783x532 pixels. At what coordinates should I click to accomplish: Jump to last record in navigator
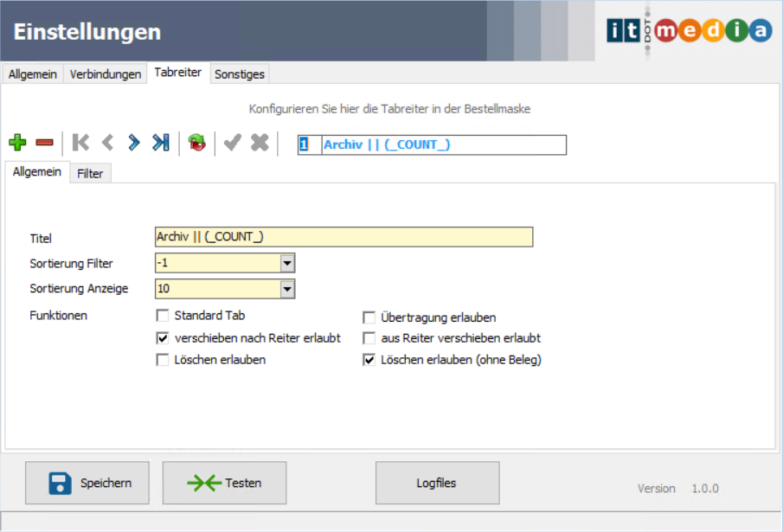(x=160, y=143)
